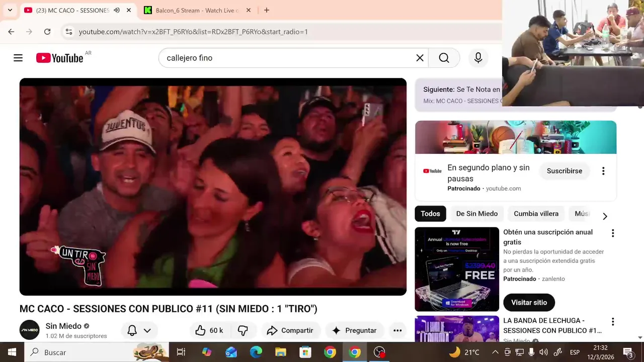Like the video (60 k)
The width and height of the screenshot is (644, 362).
tap(209, 330)
